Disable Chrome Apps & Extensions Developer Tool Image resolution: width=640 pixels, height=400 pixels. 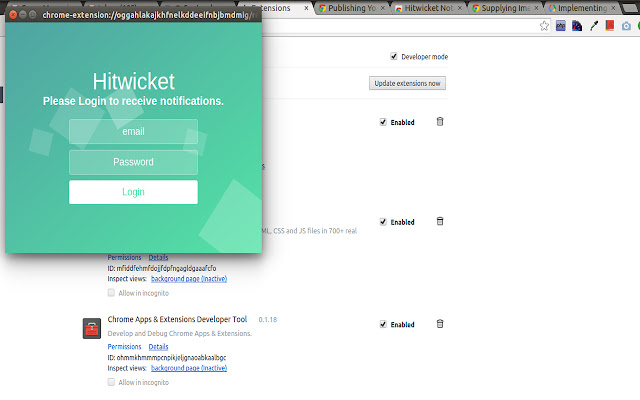pyautogui.click(x=383, y=324)
